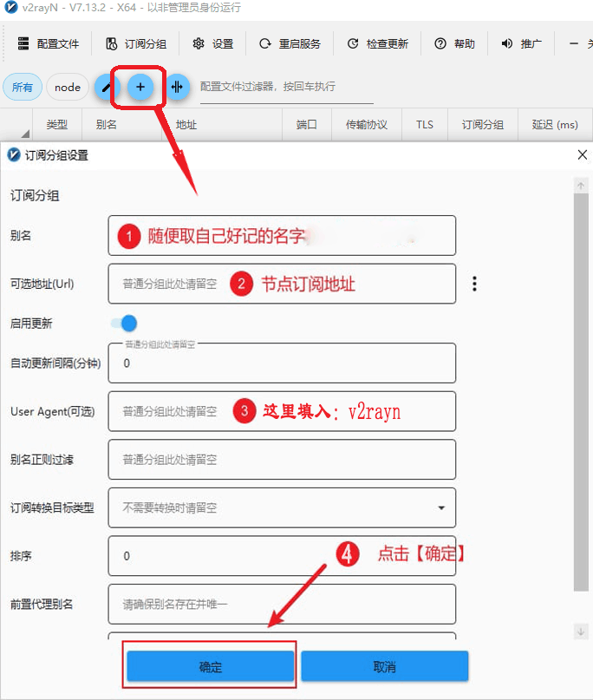593x700 pixels.
Task: Click the select-all corner of the table
Action: pos(16,125)
